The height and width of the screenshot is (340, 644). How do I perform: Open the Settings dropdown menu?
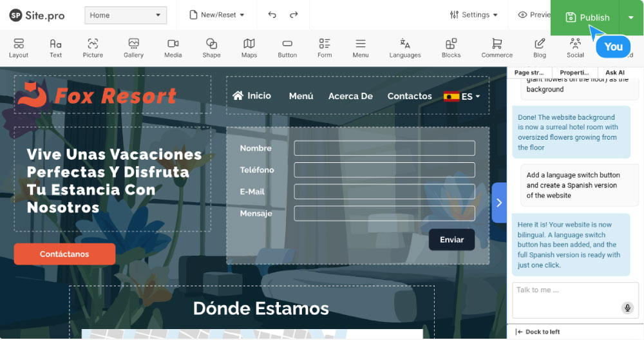click(x=474, y=15)
